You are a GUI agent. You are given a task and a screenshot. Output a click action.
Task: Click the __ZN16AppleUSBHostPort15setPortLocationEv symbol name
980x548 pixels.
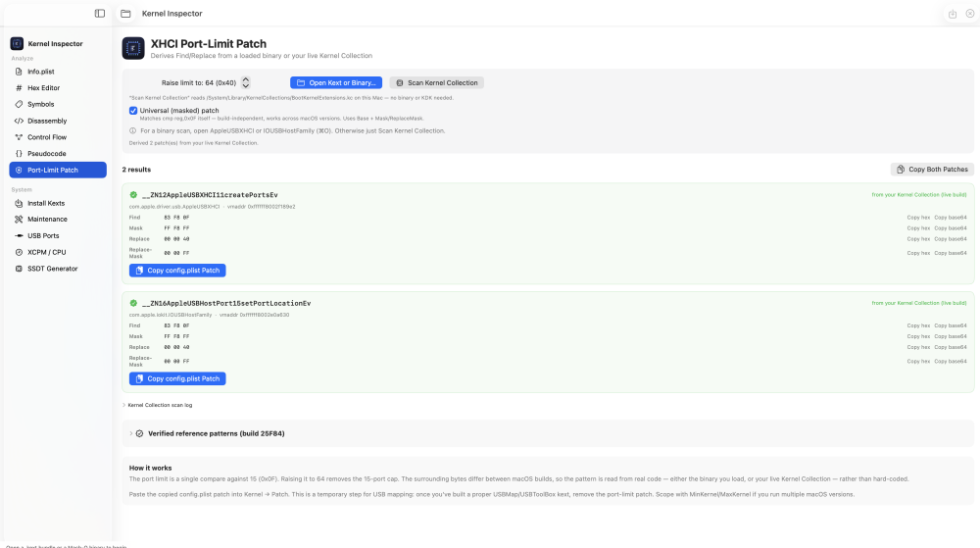pos(226,303)
